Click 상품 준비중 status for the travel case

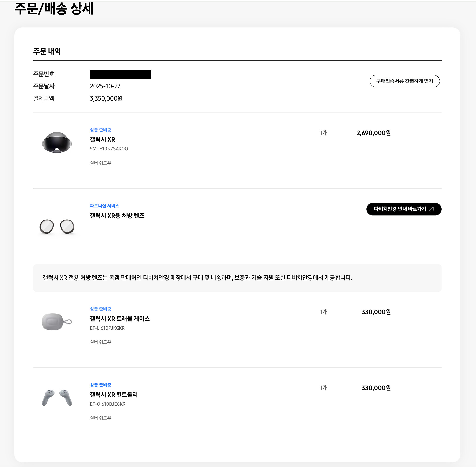[100, 309]
